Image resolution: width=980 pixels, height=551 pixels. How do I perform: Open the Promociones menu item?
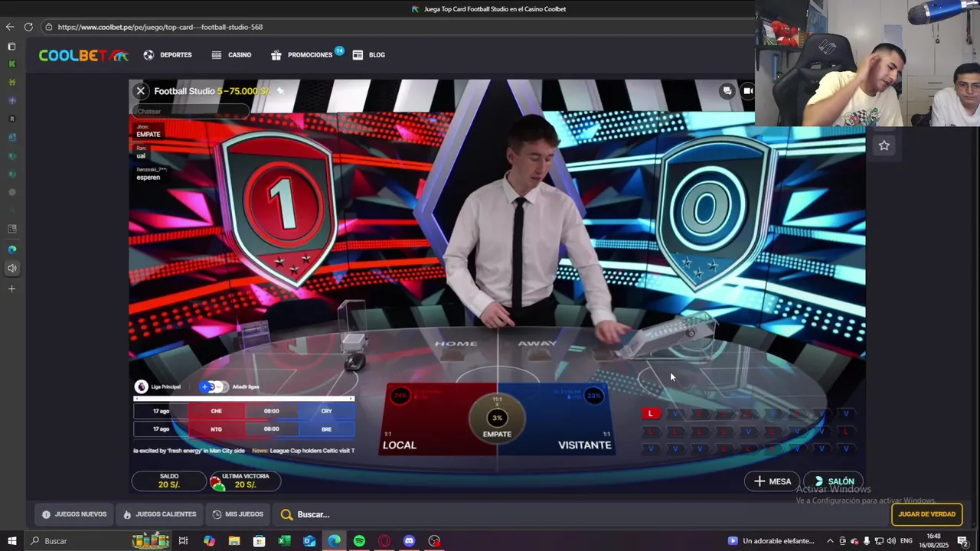pos(302,55)
